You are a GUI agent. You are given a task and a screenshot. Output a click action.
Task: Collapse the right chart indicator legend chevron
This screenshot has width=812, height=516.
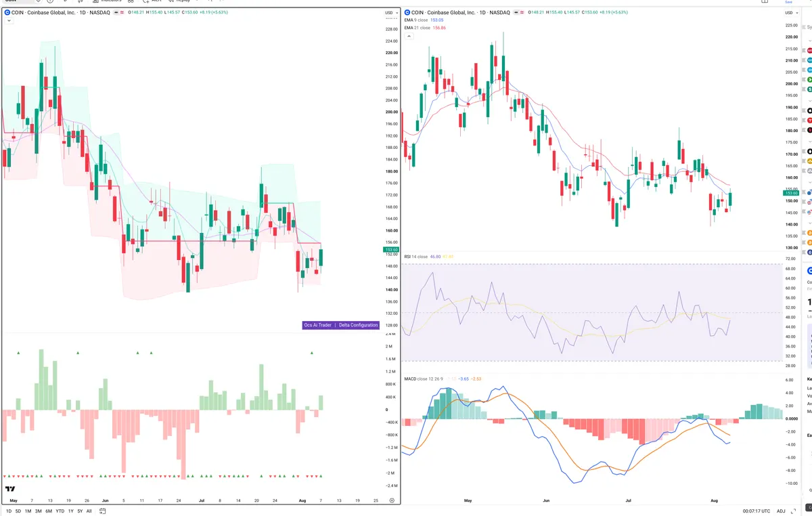pos(409,35)
